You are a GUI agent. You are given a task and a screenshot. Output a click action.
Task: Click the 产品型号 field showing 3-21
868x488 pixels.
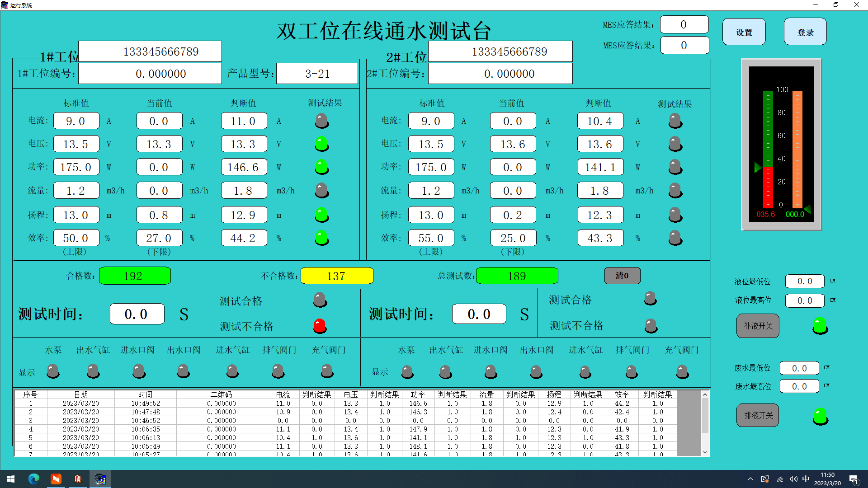(x=317, y=74)
